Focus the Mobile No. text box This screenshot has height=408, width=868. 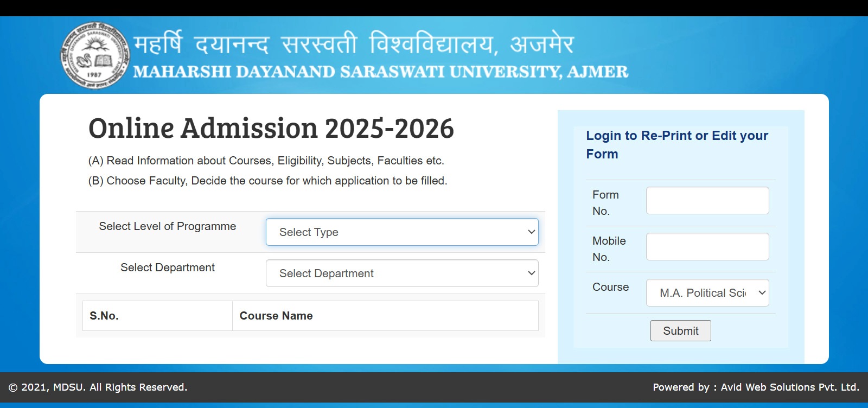pos(707,247)
